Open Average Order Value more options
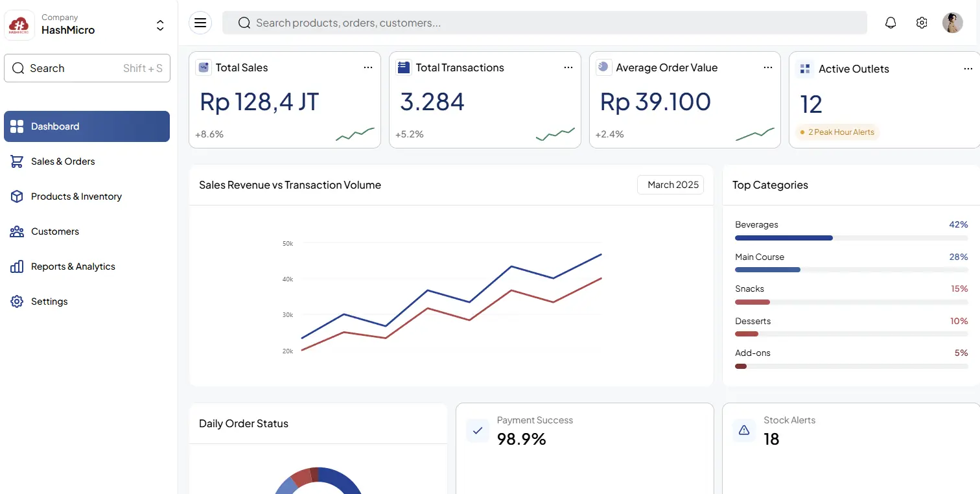Viewport: 980px width, 494px height. point(768,67)
